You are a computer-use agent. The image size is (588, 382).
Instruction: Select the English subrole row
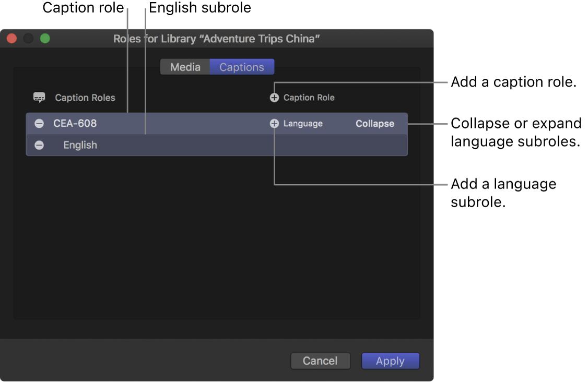pyautogui.click(x=157, y=145)
